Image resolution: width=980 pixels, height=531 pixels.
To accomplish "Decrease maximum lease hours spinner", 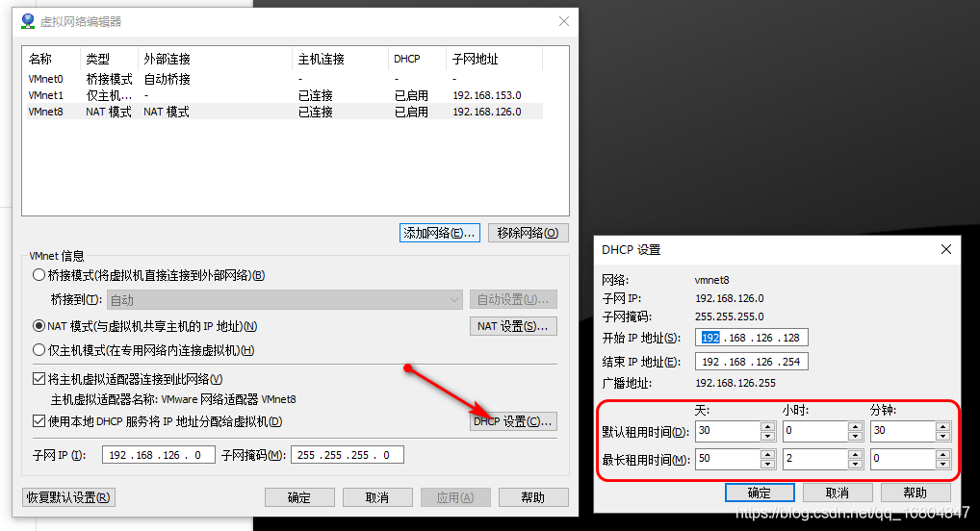I will (855, 465).
